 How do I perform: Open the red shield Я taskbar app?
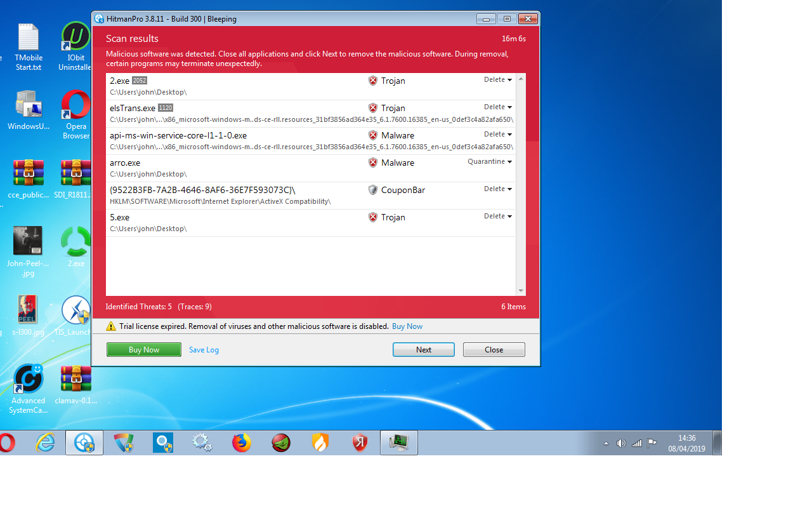coord(360,443)
